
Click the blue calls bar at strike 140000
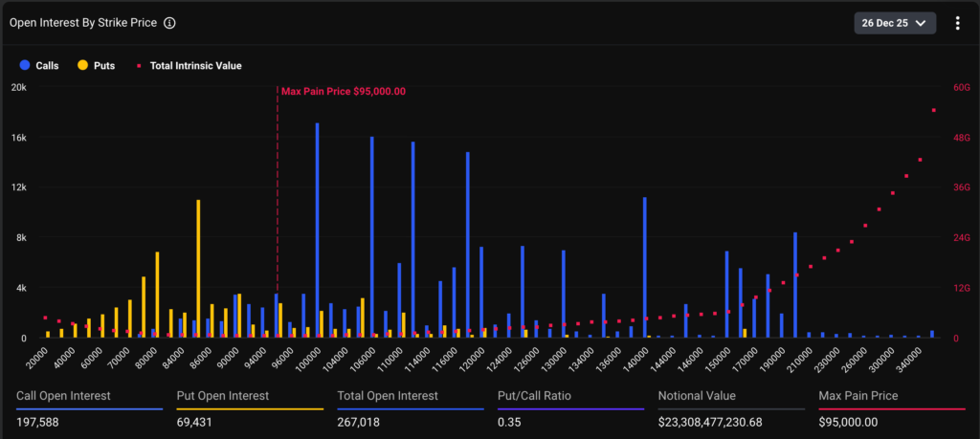[x=644, y=268]
